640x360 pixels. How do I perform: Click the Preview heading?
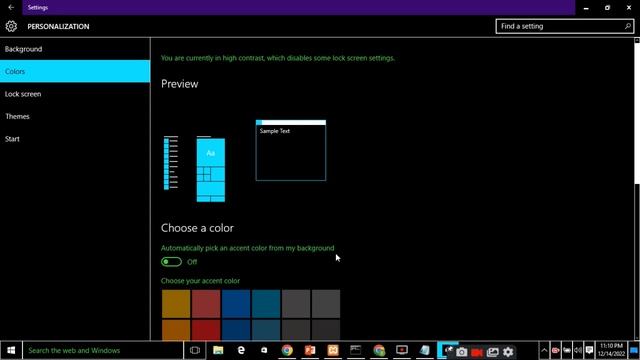click(180, 84)
